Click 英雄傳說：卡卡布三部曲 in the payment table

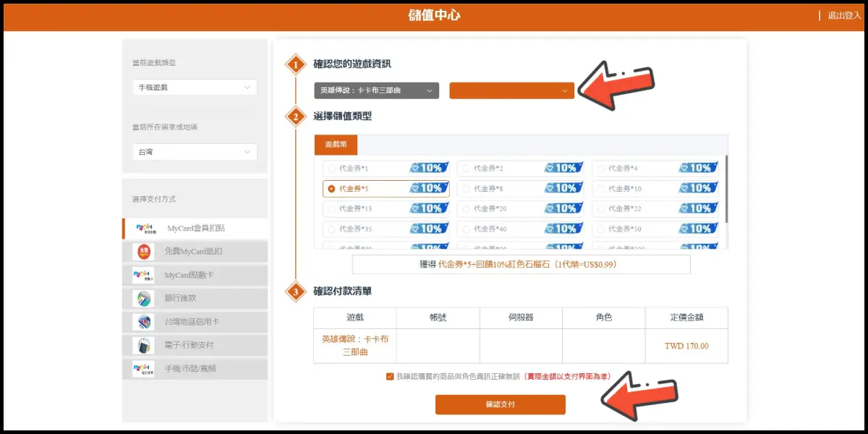pyautogui.click(x=355, y=346)
